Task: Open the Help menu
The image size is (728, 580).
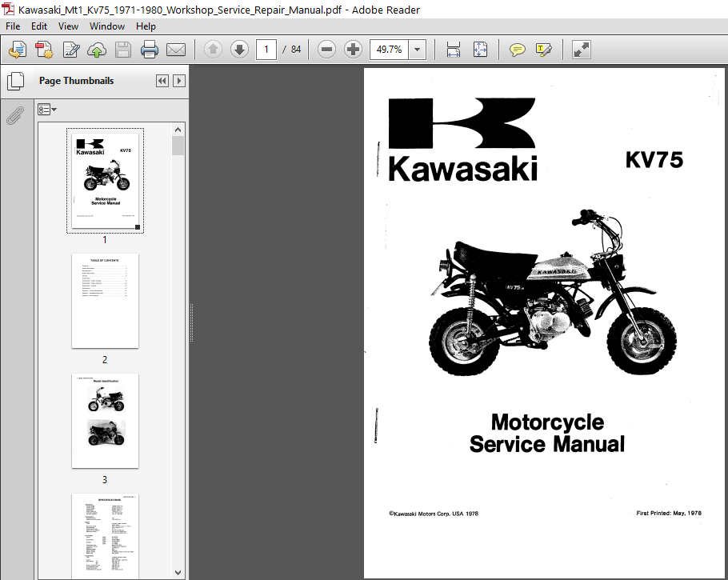Action: [x=146, y=26]
